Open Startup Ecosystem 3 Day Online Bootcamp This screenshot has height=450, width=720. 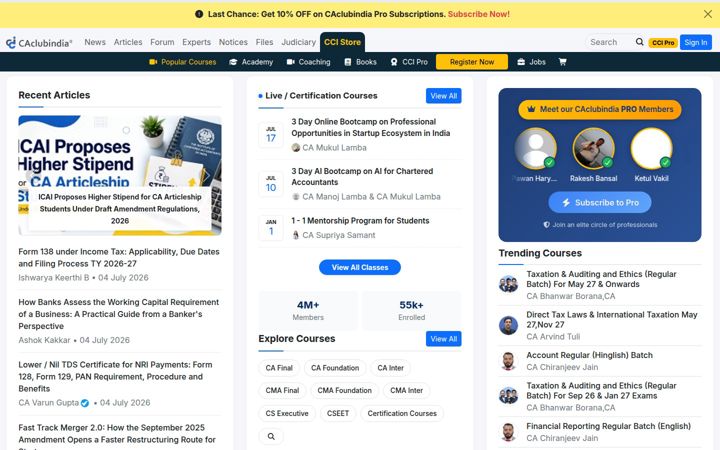(x=371, y=128)
